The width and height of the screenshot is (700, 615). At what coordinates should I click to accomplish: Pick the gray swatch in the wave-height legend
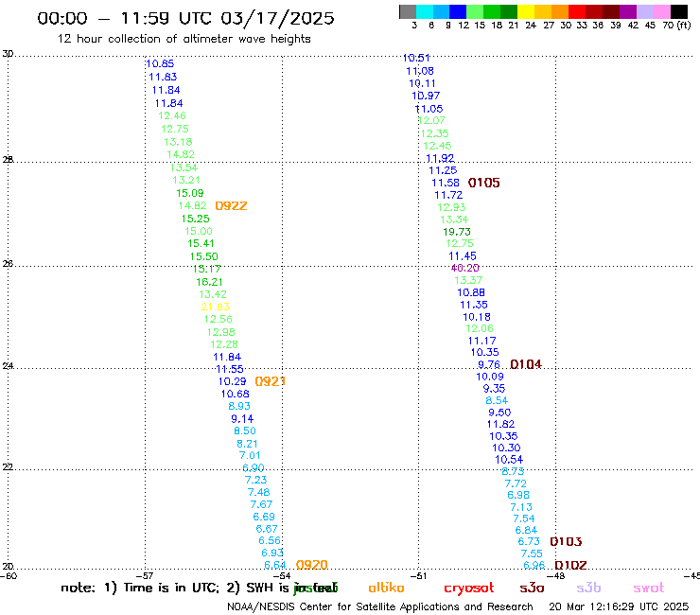pyautogui.click(x=408, y=11)
